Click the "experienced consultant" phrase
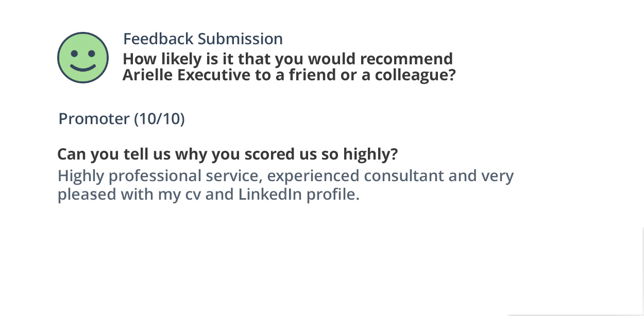Viewport: 644px width, 316px height. [355, 176]
